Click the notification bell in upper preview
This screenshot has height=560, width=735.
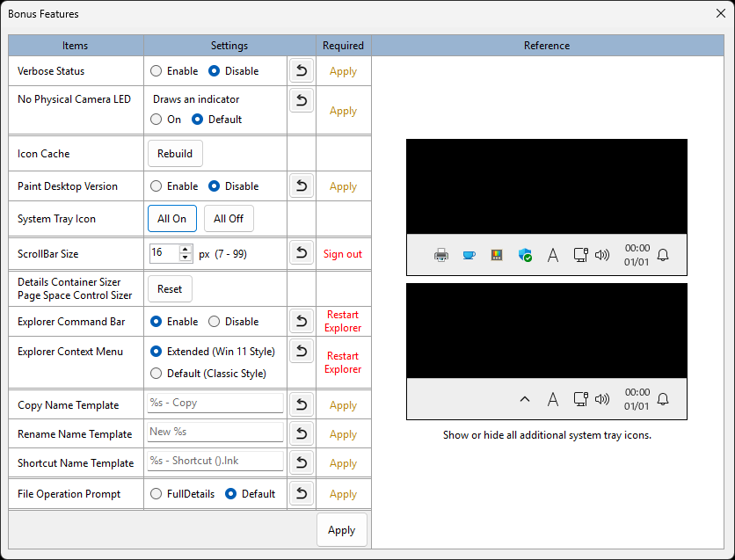click(x=663, y=255)
